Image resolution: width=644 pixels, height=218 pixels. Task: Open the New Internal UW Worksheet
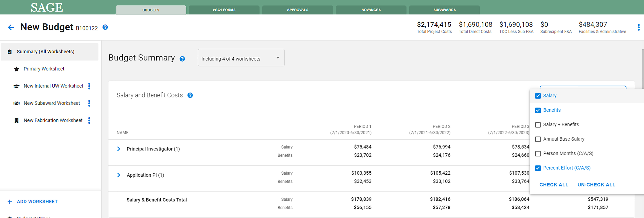[54, 86]
